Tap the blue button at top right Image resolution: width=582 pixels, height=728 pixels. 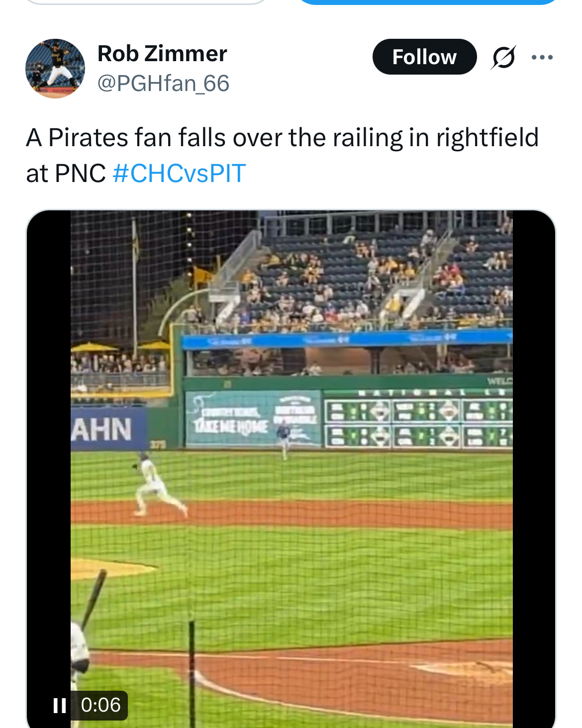tap(428, 1)
